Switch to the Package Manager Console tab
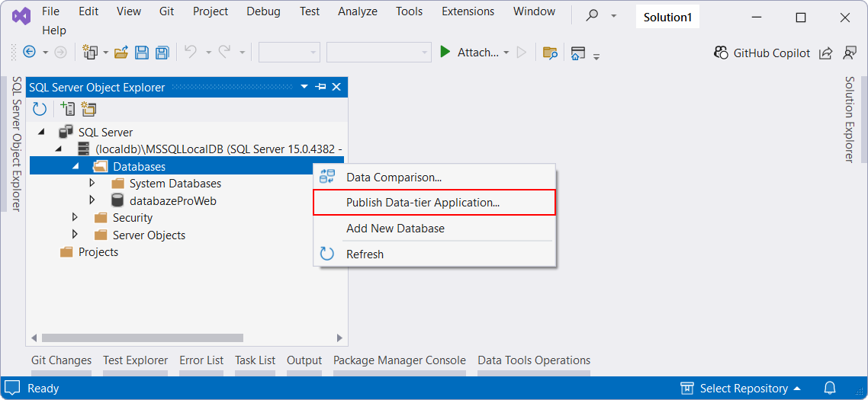Viewport: 868px width, 400px height. [400, 360]
